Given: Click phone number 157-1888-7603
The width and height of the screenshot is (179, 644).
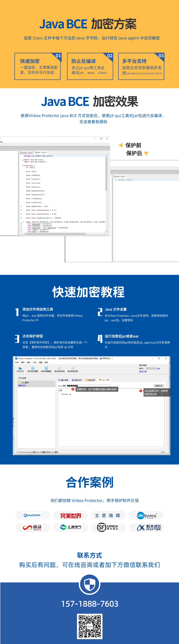Looking at the screenshot, I should pyautogui.click(x=90, y=604).
